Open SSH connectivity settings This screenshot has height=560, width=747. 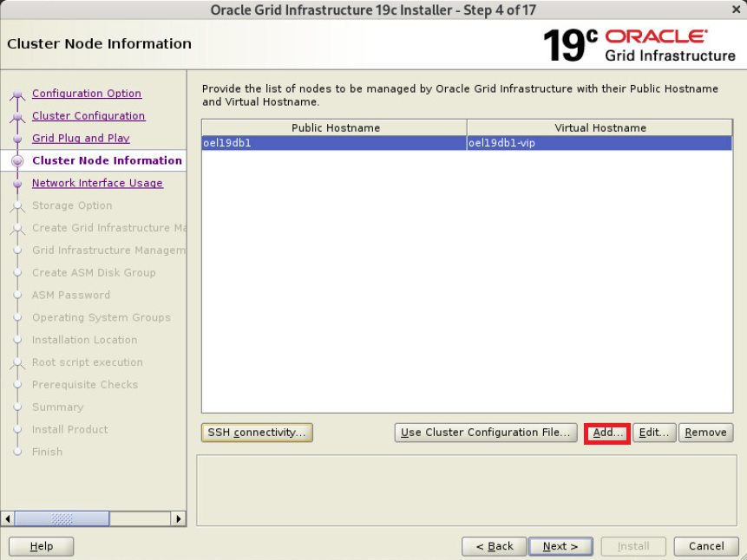coord(257,433)
